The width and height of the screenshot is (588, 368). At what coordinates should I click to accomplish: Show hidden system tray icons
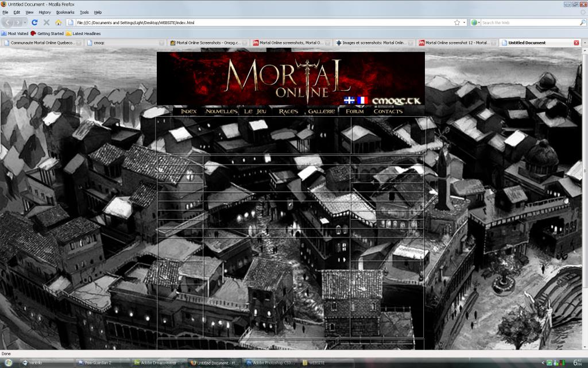tap(543, 363)
